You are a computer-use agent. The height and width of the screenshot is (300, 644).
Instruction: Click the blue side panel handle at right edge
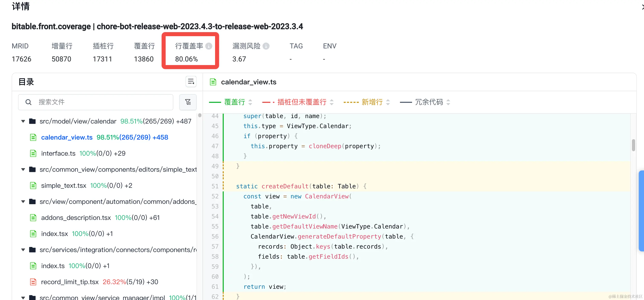point(641,211)
